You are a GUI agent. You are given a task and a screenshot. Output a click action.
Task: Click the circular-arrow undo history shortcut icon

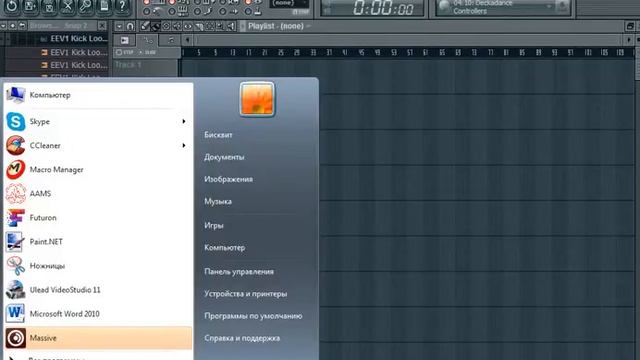(x=11, y=7)
